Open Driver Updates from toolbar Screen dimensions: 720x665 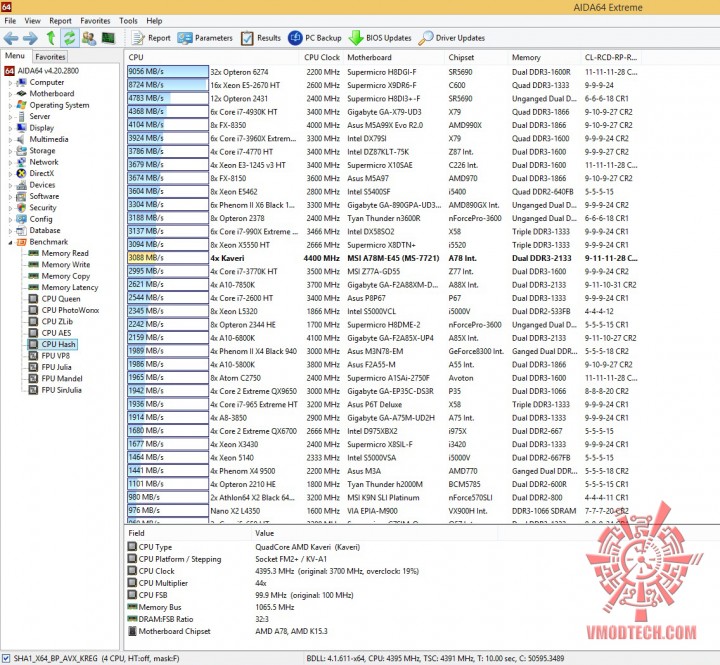click(x=451, y=38)
